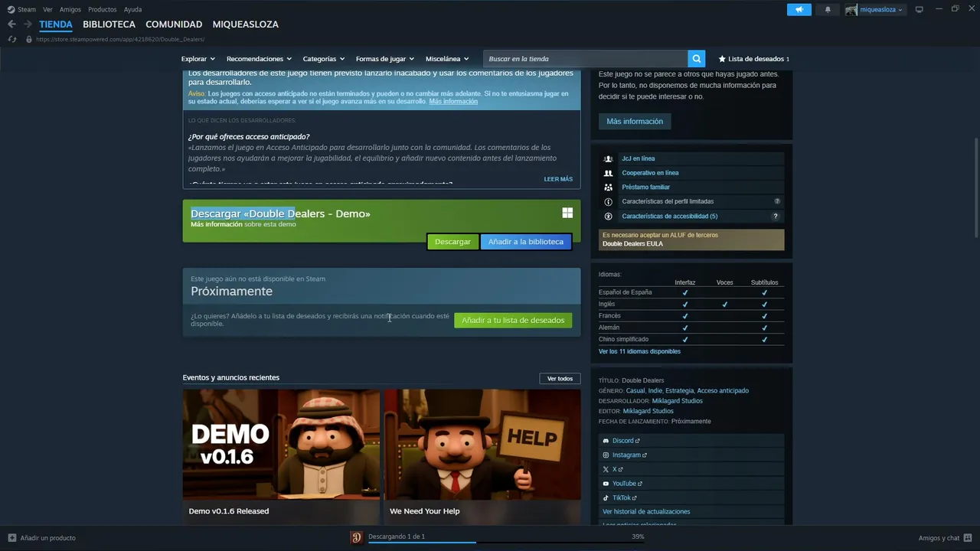Open the help mark for accessibility features
Screen dimensions: 980x551
pos(777,216)
